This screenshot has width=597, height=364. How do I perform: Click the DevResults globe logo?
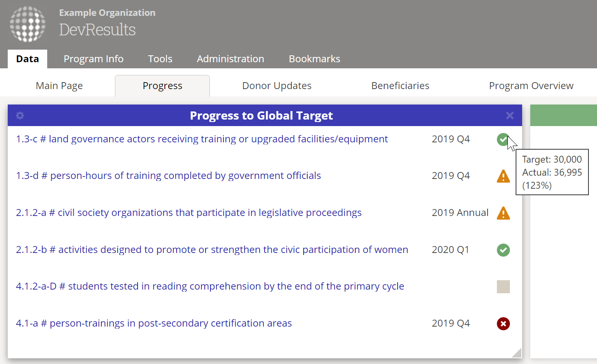pyautogui.click(x=28, y=24)
